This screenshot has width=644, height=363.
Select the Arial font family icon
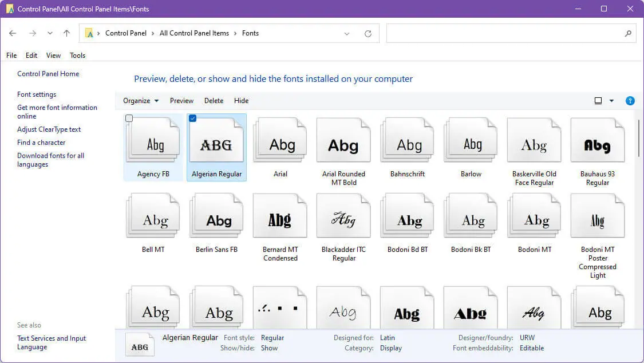pos(280,140)
